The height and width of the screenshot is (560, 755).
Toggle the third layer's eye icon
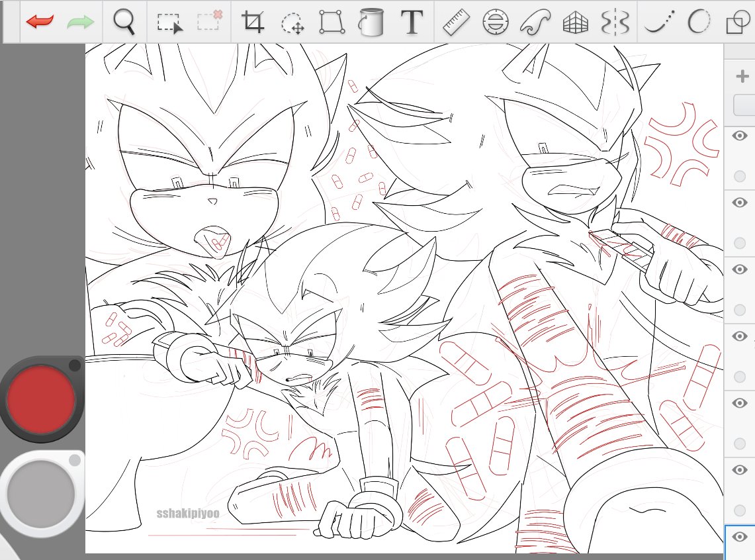[740, 269]
